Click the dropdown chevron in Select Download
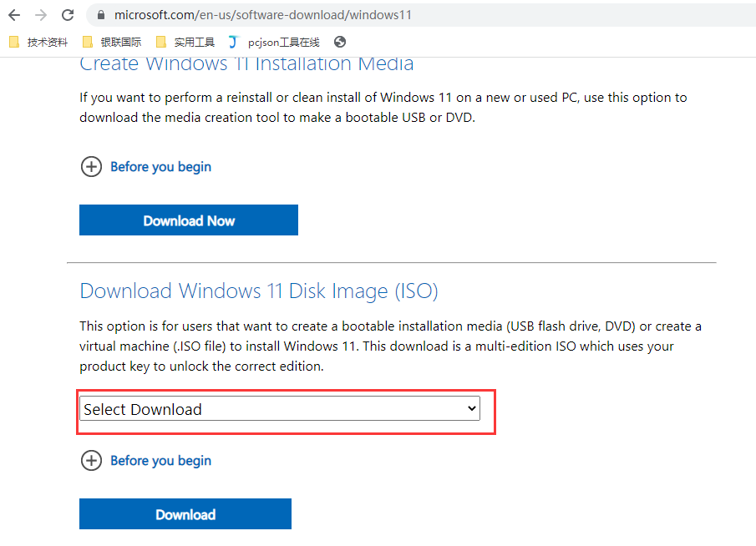 point(471,408)
